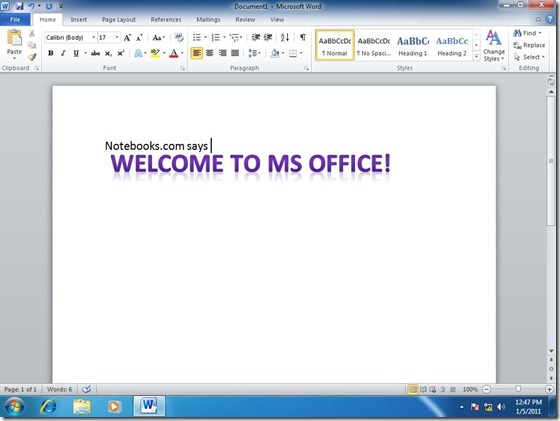The height and width of the screenshot is (421, 560).
Task: Expand the Styles gallery More arrow
Action: [476, 56]
